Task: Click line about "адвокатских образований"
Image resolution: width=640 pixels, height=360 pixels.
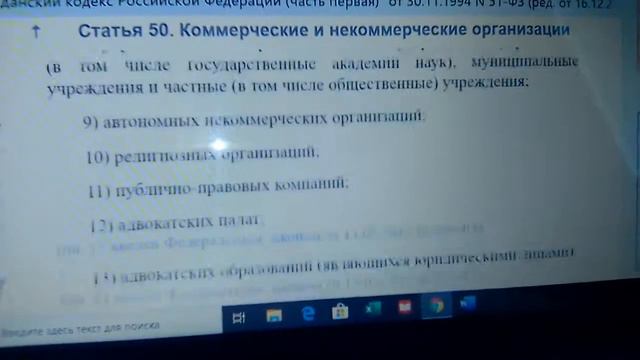Action: tap(333, 265)
